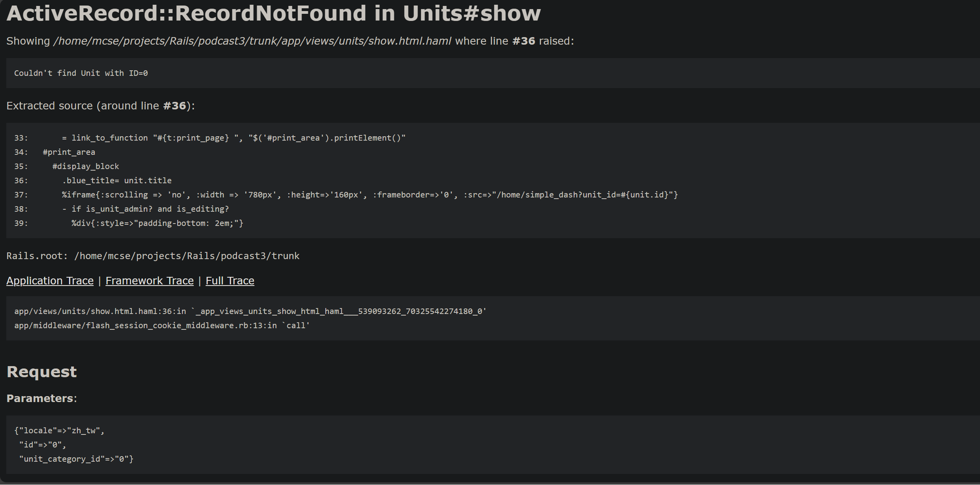This screenshot has width=980, height=485.
Task: Click source line 33 with link_to_function
Action: pos(210,138)
